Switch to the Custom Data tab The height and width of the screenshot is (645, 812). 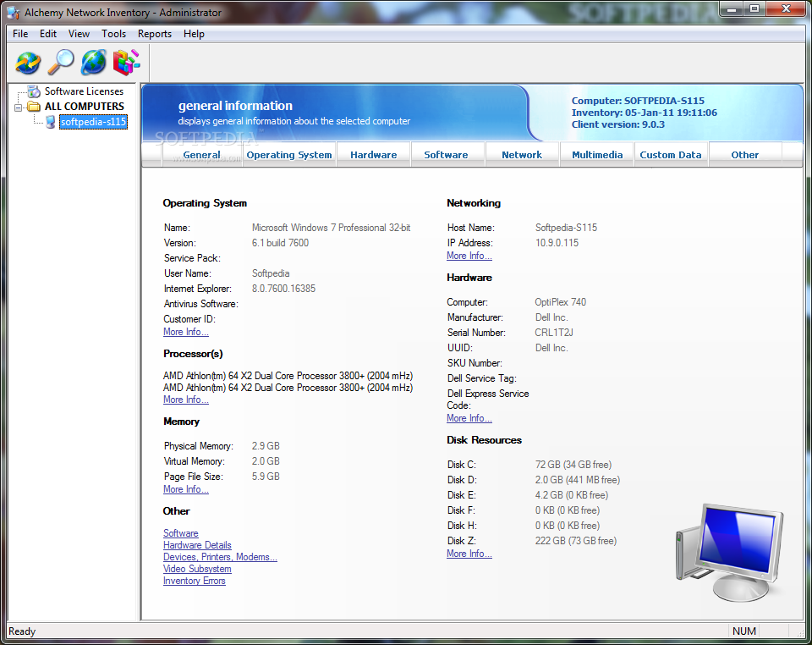click(671, 154)
